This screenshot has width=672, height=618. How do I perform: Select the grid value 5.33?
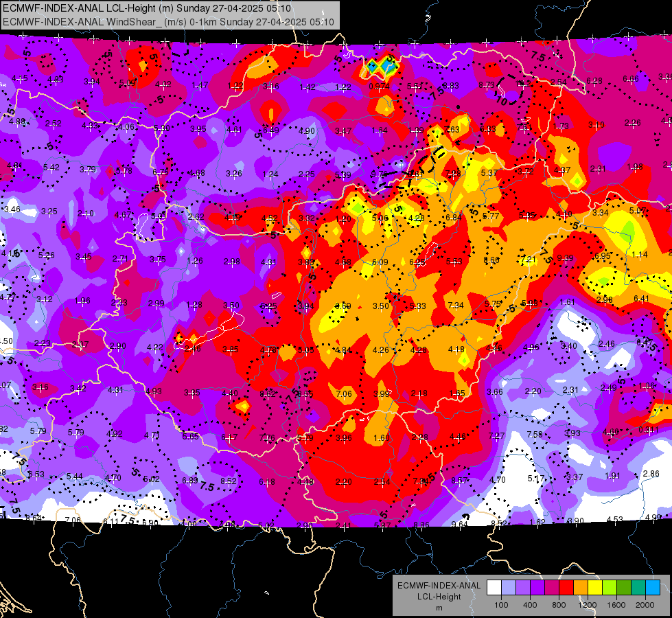tap(418, 306)
